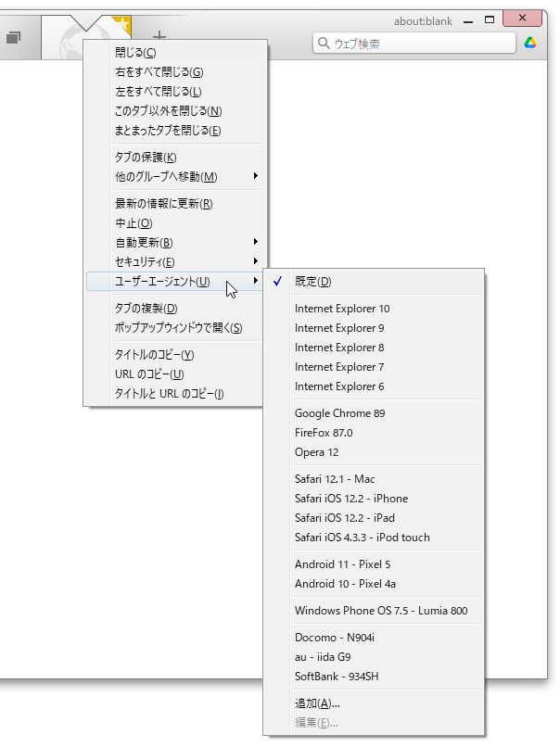Screen dimensions: 560x747
Task: Click the magnifier icon in the search box
Action: pyautogui.click(x=324, y=44)
